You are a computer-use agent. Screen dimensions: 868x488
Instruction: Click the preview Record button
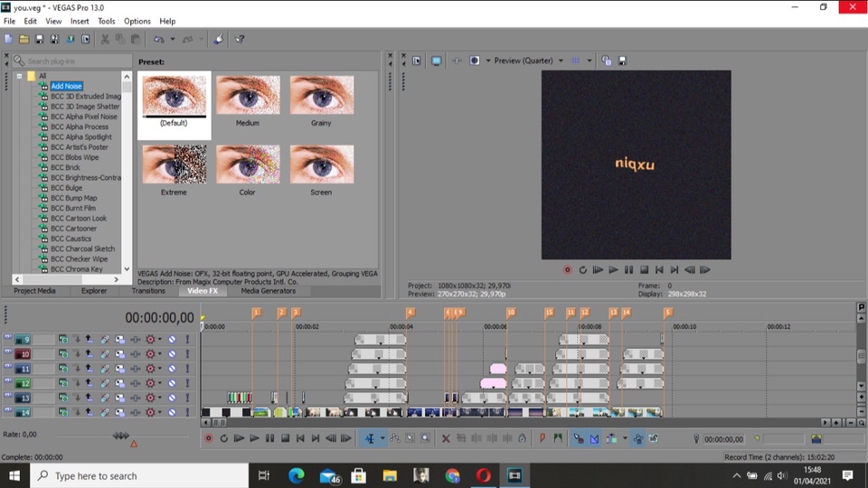pos(568,270)
